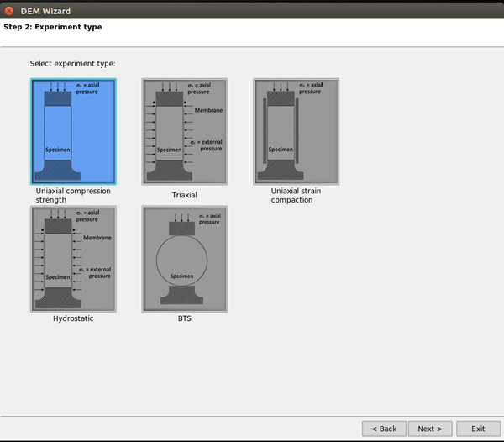Click the 'Uniaxial strain compaction' caption
This screenshot has height=442, width=504.
(291, 195)
